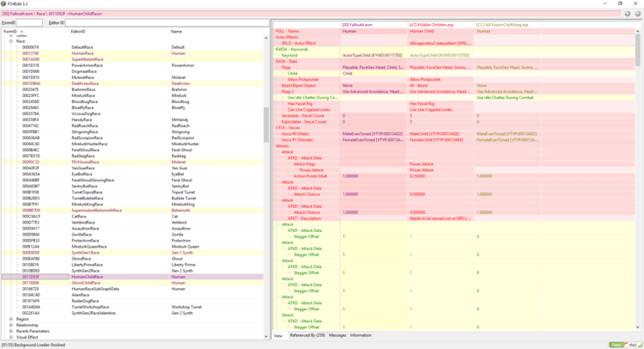Select the SynthGen2RaceValentine record

click(x=132, y=313)
